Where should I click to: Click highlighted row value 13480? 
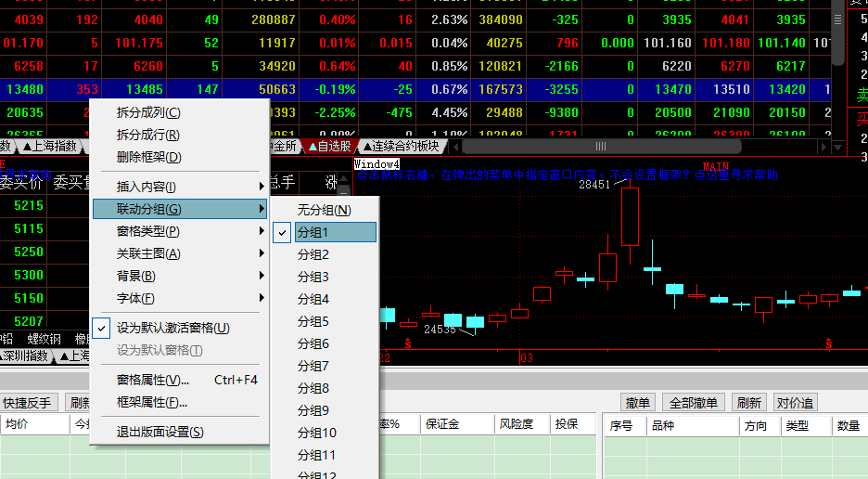pos(25,89)
